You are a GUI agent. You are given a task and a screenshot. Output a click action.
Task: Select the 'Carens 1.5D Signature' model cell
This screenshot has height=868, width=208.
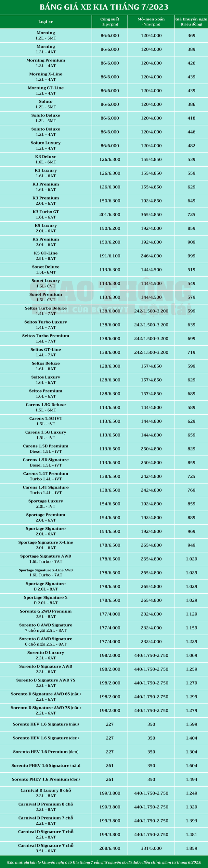pos(46,462)
